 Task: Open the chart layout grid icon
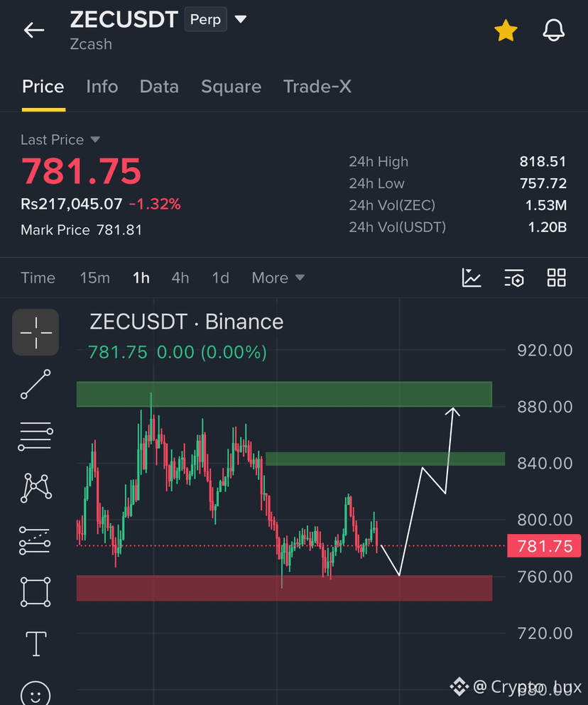point(557,278)
